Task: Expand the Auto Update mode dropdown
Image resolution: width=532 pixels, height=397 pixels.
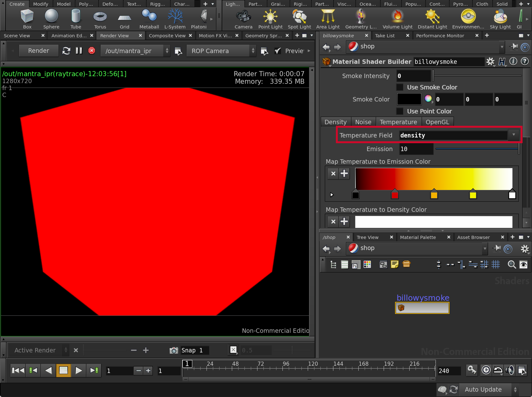Action: tap(515, 389)
